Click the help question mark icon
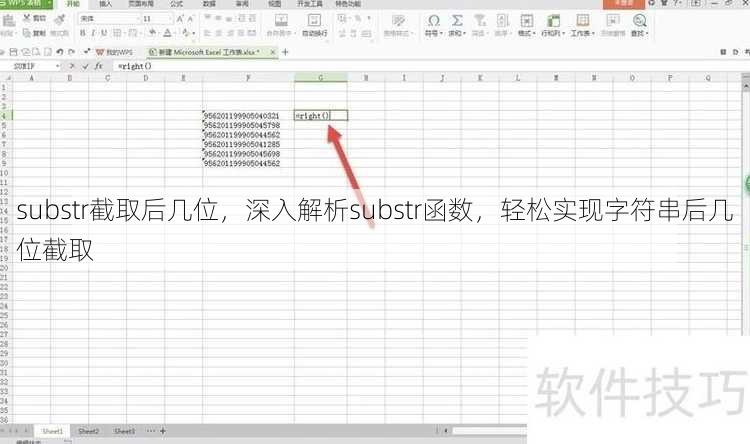Image resolution: width=750 pixels, height=444 pixels. [676, 3]
